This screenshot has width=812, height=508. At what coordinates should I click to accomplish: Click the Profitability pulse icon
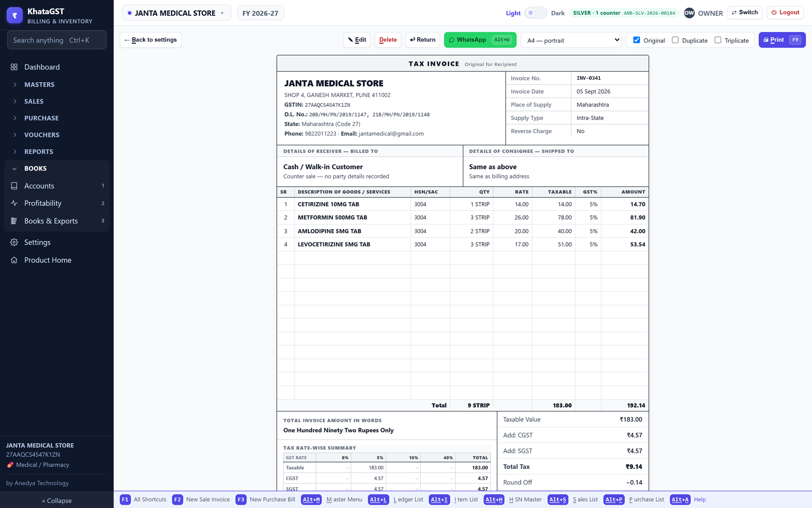(x=14, y=203)
